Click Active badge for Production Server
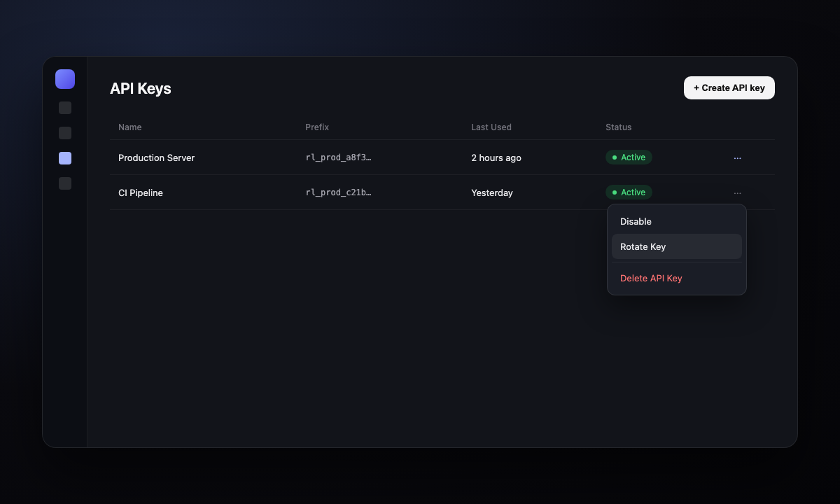 [x=629, y=157]
